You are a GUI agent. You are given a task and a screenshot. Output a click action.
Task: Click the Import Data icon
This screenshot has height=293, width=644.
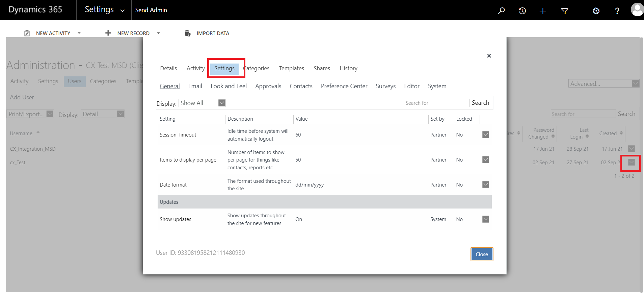pos(188,33)
